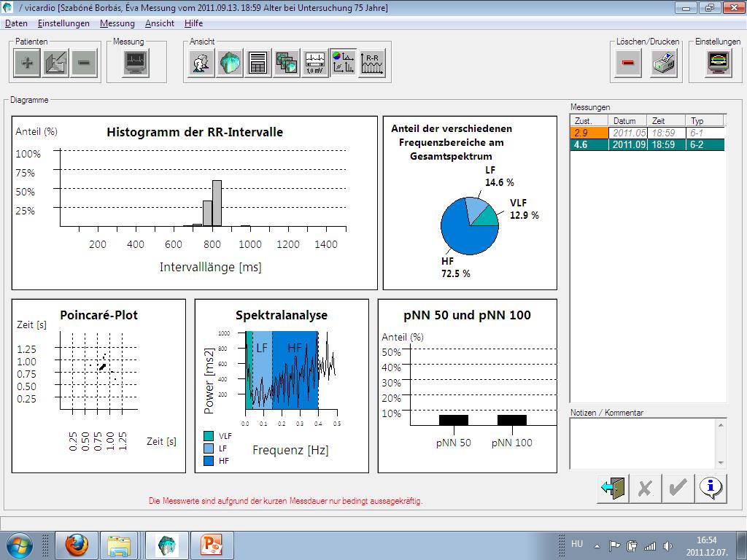Open the Einstellungen menu

point(64,23)
